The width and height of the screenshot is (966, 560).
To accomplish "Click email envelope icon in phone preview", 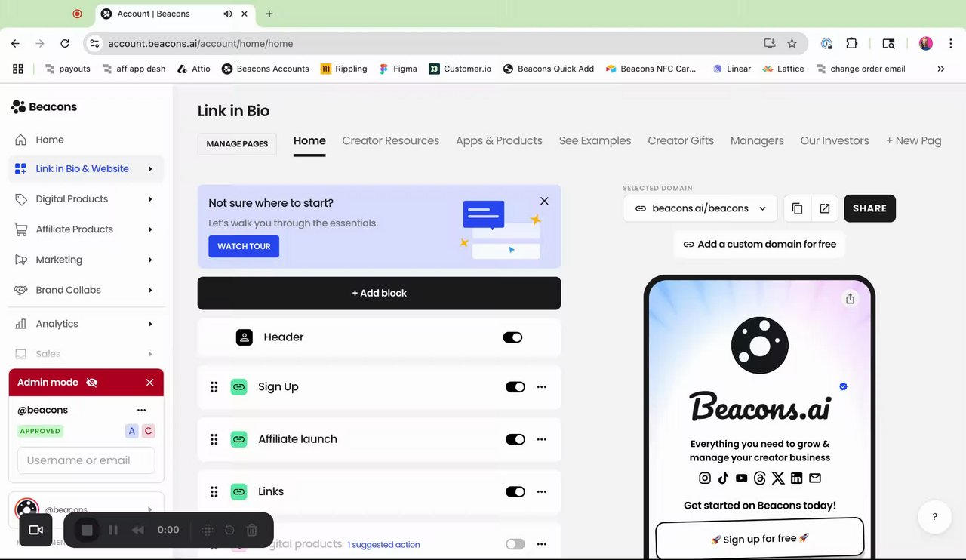I will [x=815, y=478].
